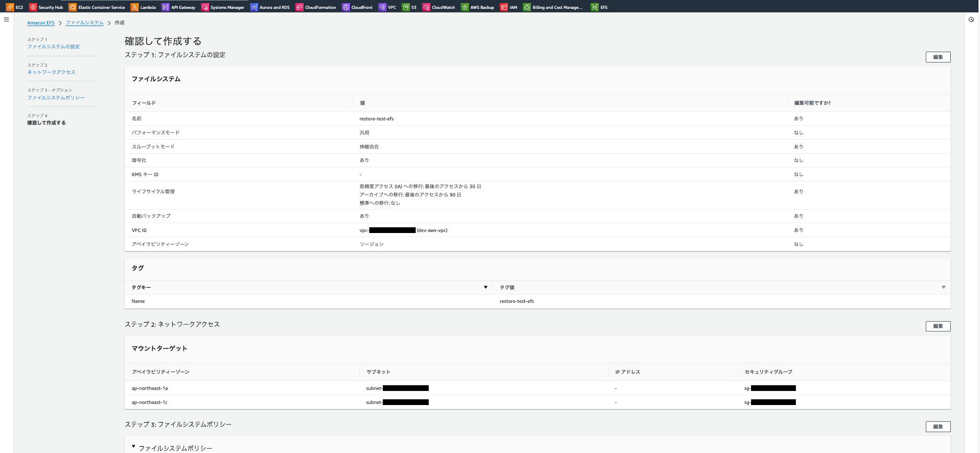
Task: Click the アーカイブへの移行 lifecycle line
Action: click(x=410, y=195)
